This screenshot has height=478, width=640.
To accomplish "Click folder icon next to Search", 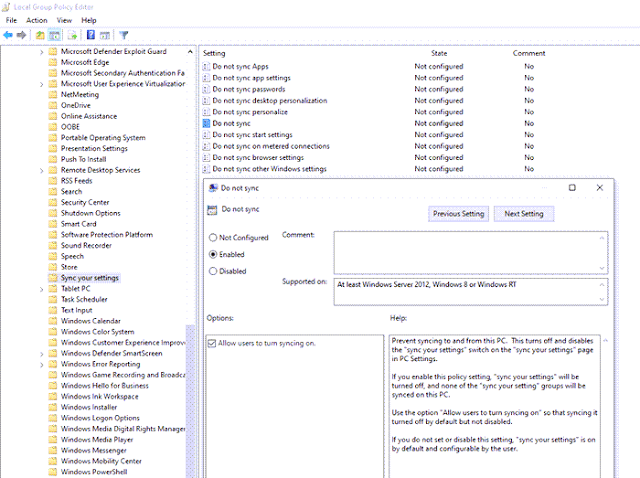I will tap(53, 191).
